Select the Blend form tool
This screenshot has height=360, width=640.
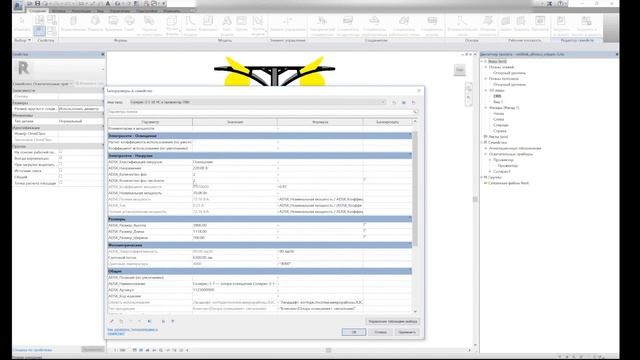(x=95, y=24)
